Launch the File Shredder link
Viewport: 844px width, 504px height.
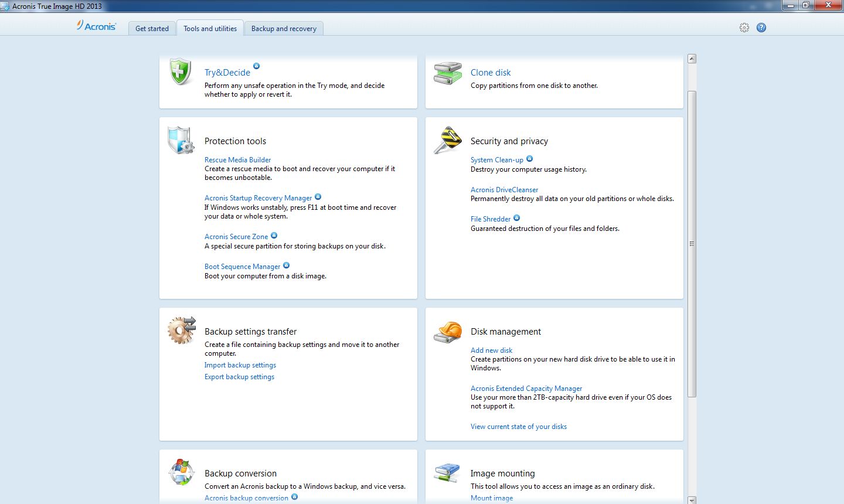pyautogui.click(x=491, y=219)
